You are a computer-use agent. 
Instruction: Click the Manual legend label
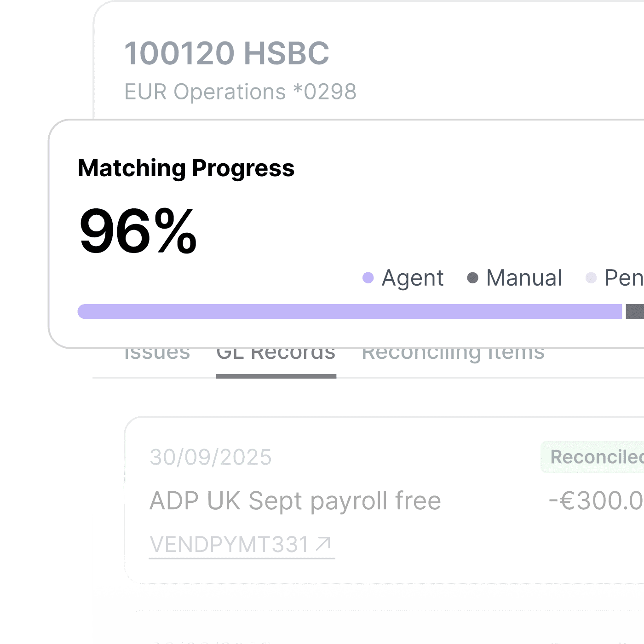click(524, 278)
